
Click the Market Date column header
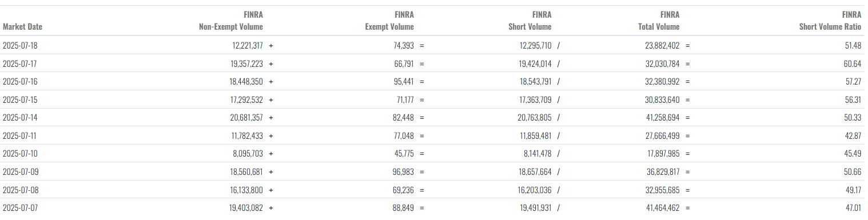pos(22,27)
